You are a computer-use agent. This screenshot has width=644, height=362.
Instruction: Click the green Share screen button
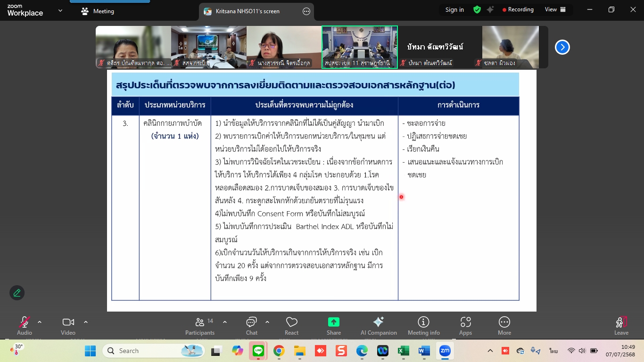click(334, 326)
